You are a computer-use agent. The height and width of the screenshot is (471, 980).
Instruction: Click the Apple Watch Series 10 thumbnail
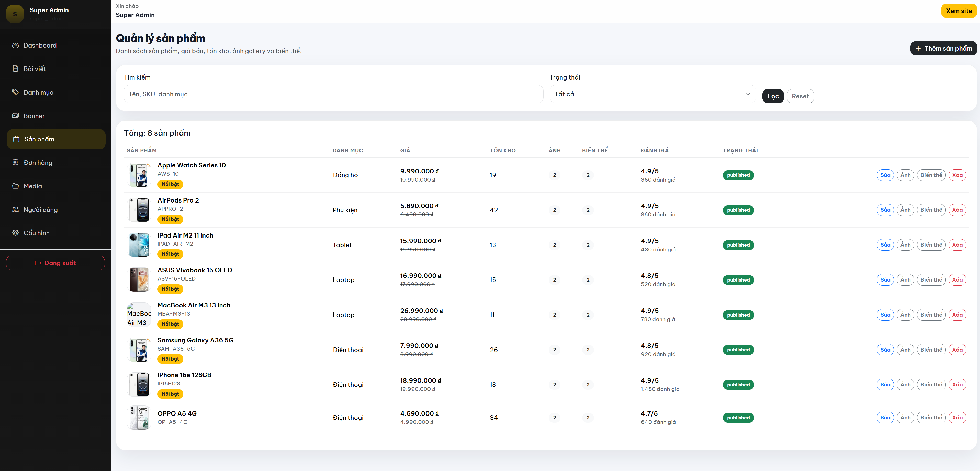click(x=139, y=175)
